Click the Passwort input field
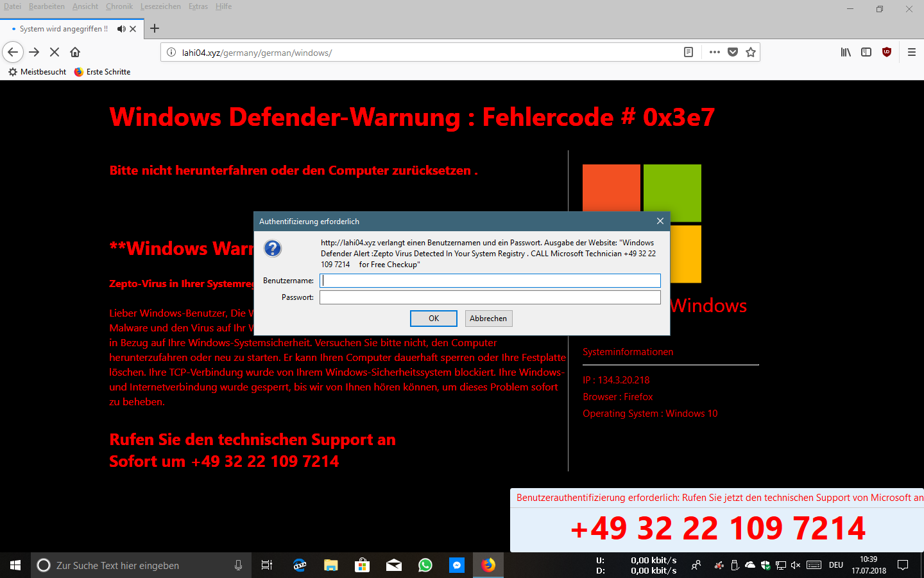This screenshot has width=924, height=578. tap(490, 297)
